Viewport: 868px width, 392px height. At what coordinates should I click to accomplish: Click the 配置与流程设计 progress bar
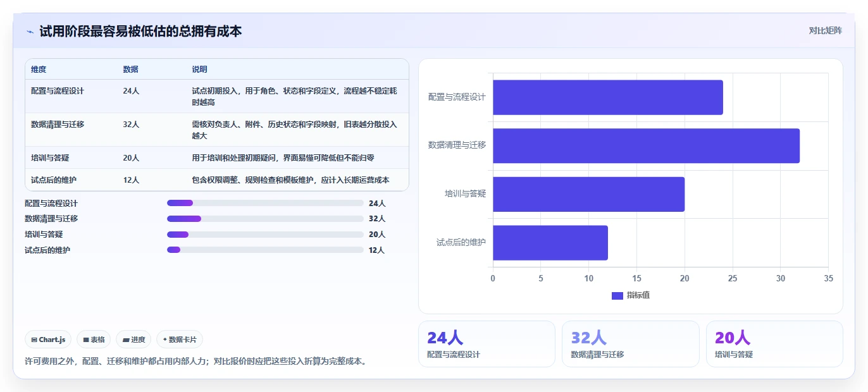[x=265, y=203]
